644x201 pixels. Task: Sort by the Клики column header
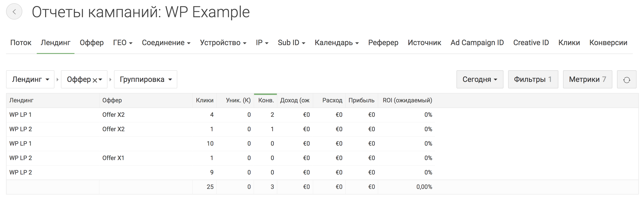(x=204, y=100)
